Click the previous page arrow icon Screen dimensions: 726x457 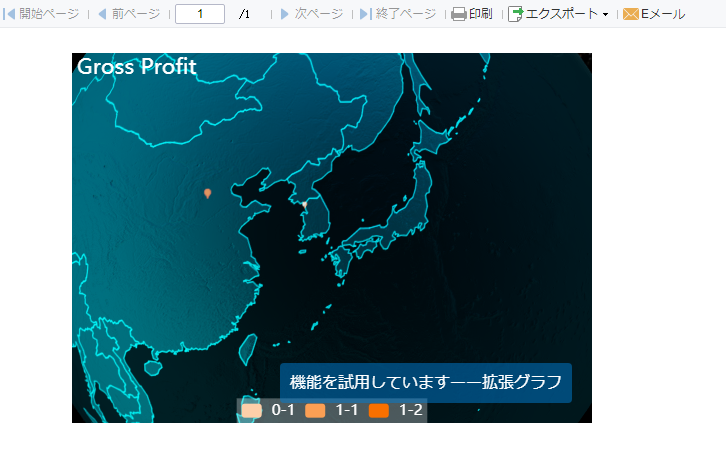point(102,14)
